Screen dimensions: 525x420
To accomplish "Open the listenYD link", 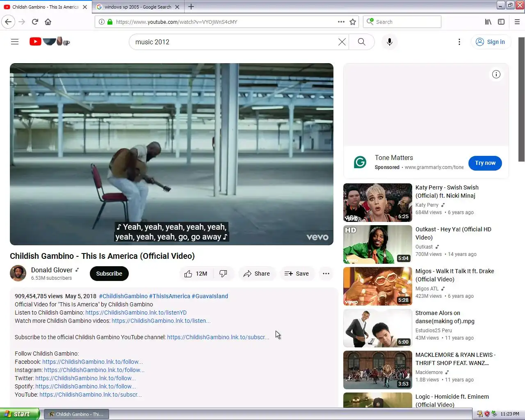I will coord(136,313).
